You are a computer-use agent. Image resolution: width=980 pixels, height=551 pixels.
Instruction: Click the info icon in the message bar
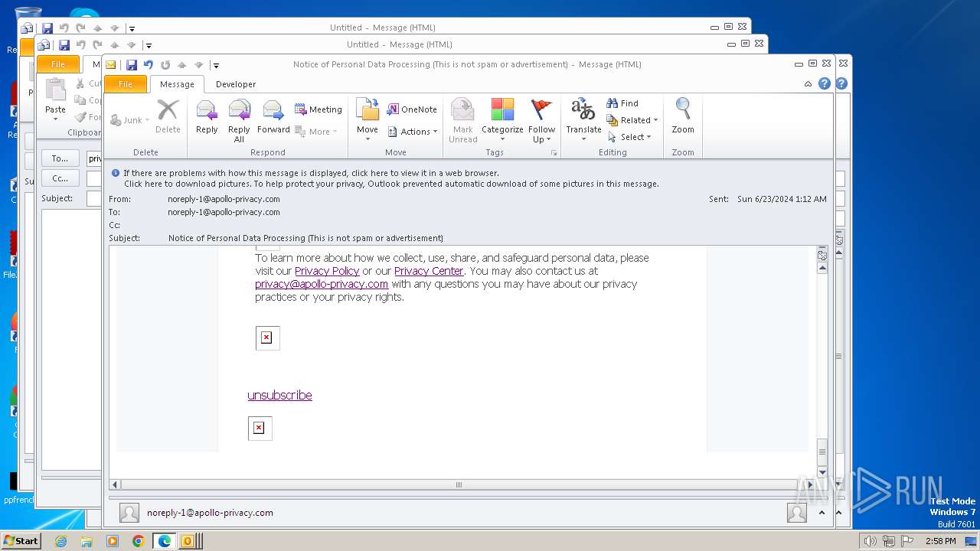click(x=116, y=173)
